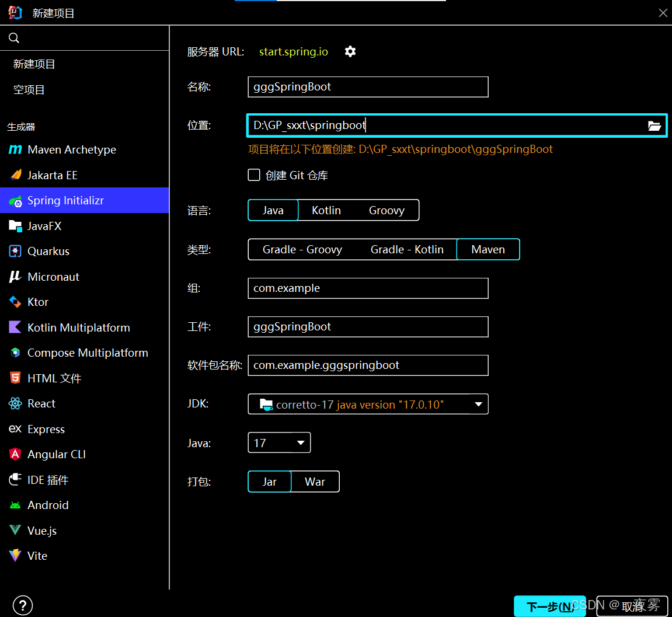Select Android generator label

point(48,505)
